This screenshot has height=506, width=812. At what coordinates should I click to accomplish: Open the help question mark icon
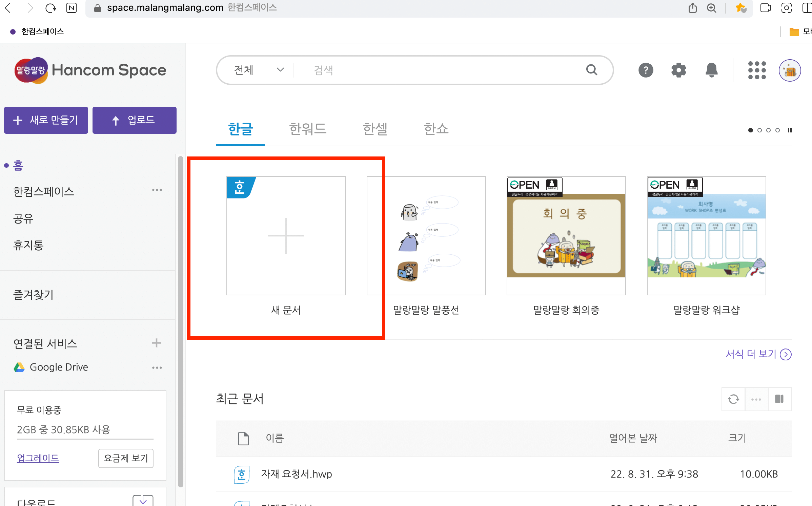pyautogui.click(x=646, y=70)
